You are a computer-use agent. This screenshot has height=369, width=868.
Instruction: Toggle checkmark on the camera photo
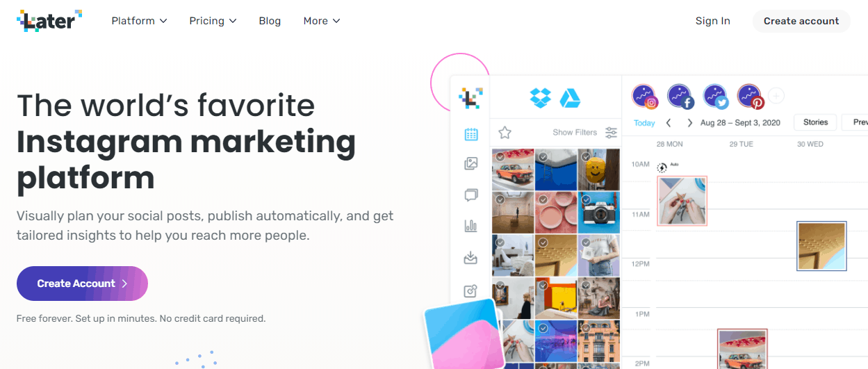586,199
